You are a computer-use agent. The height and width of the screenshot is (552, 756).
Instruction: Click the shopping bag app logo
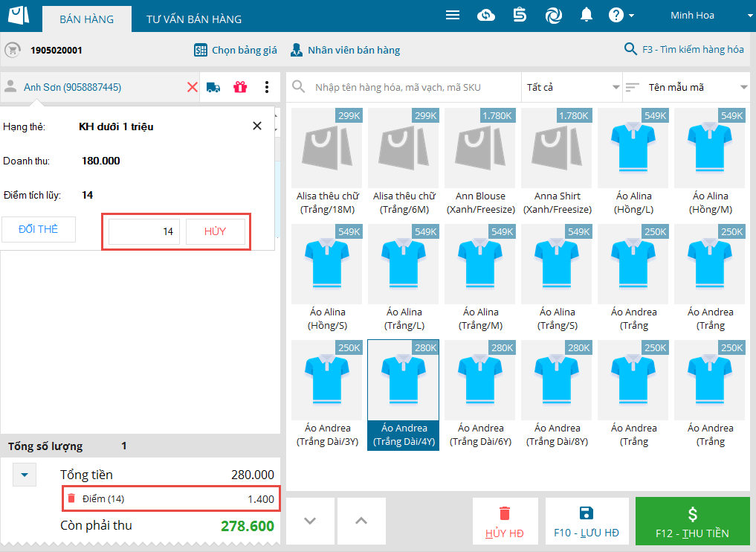pos(19,15)
